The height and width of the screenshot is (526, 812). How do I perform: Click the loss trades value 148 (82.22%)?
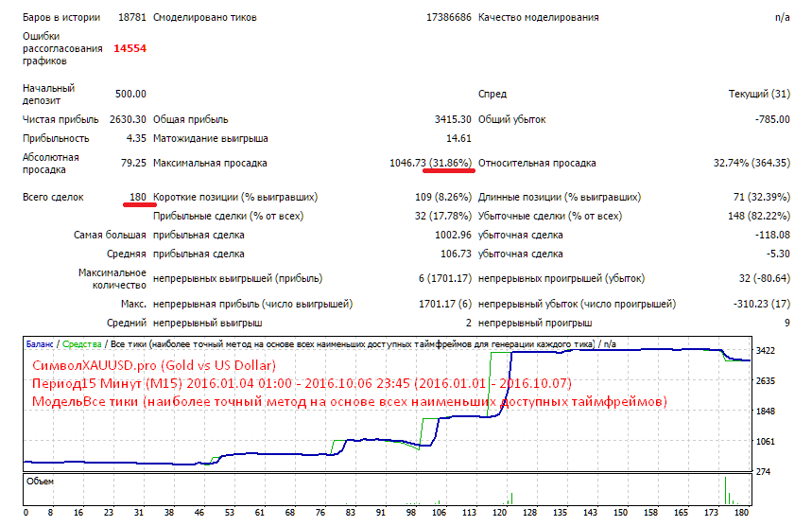[759, 216]
